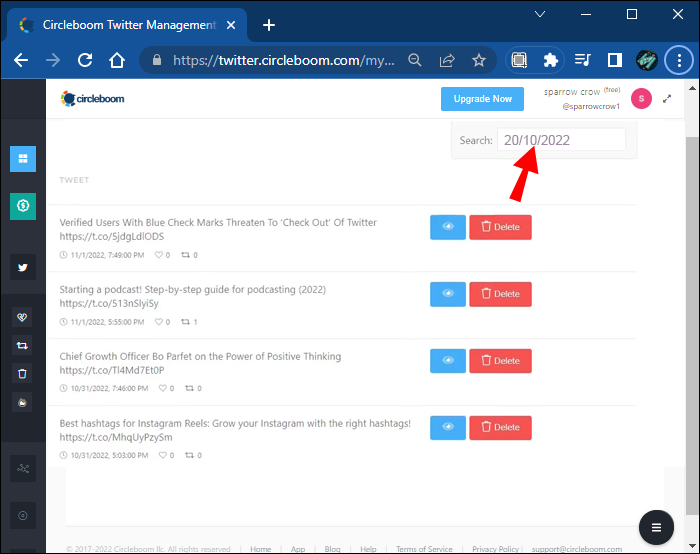Open the browser three-dot menu
Screen dimensions: 700x554
point(679,60)
